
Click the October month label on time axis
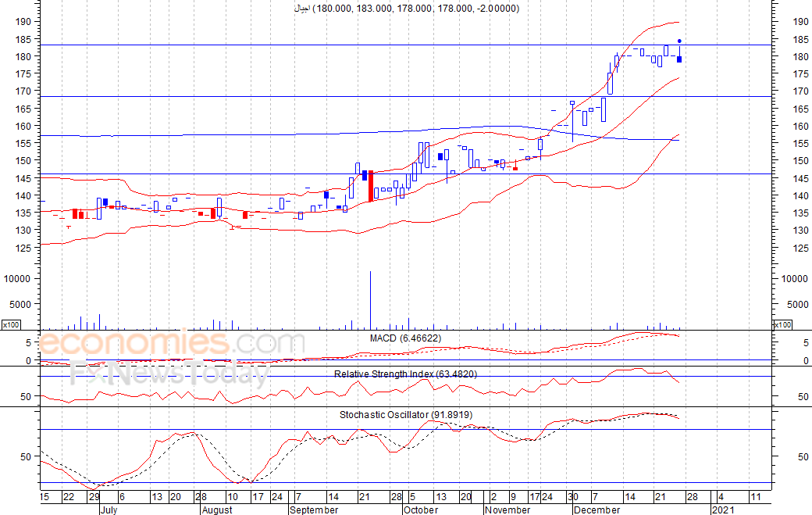(x=421, y=510)
